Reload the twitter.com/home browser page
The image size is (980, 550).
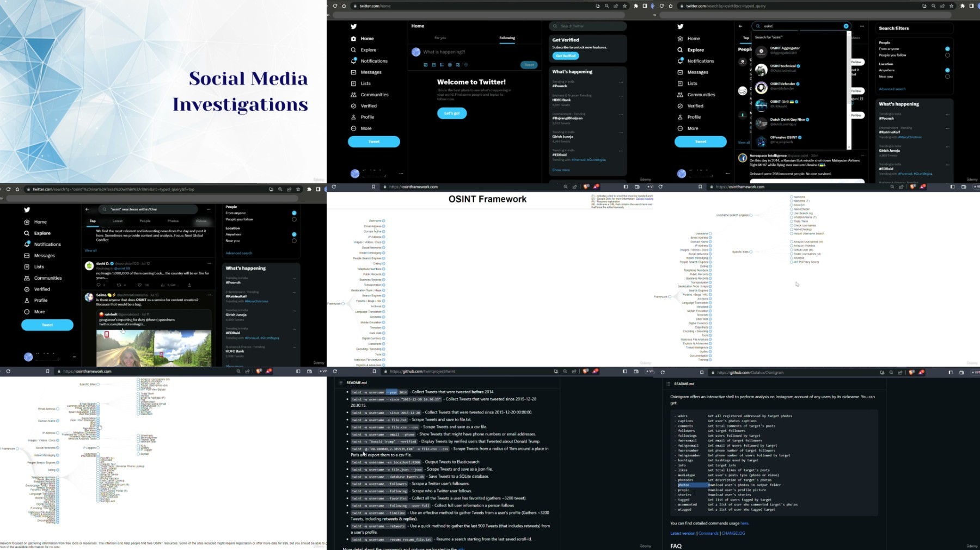point(335,6)
